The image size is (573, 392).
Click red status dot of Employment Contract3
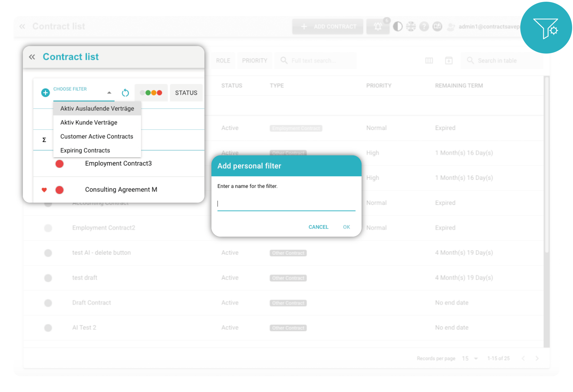tap(59, 164)
